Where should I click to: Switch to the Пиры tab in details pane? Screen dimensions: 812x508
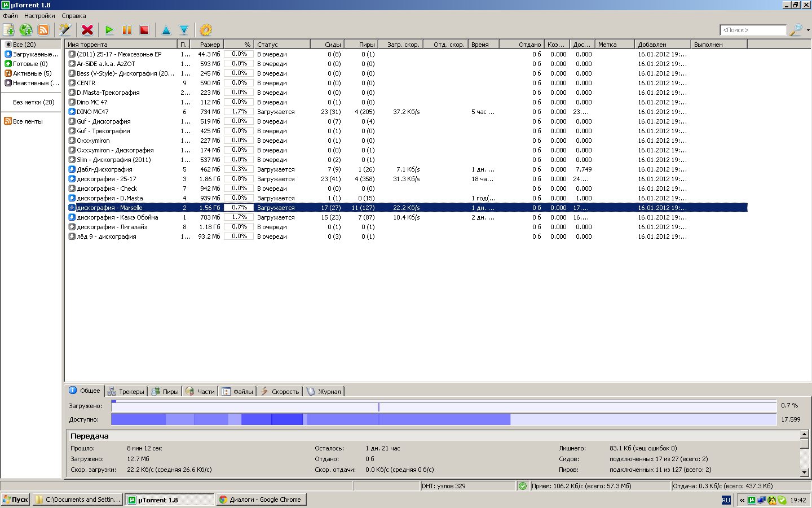click(165, 391)
